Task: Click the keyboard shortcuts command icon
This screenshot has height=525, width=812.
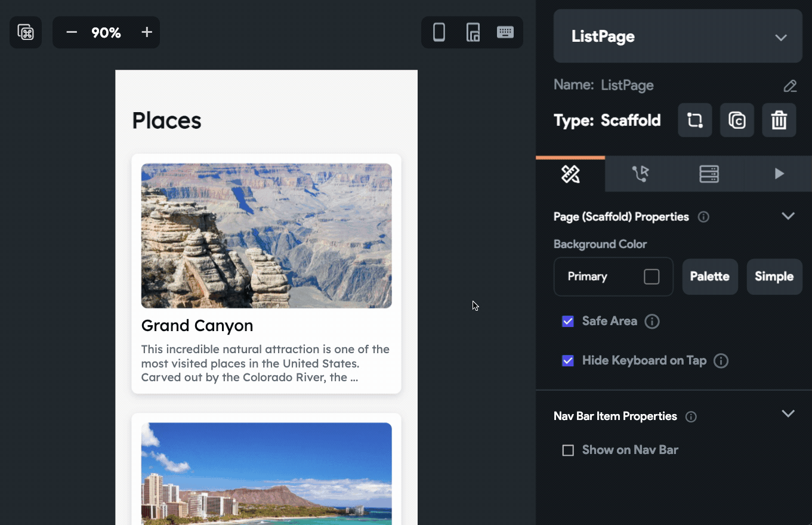Action: 26,32
